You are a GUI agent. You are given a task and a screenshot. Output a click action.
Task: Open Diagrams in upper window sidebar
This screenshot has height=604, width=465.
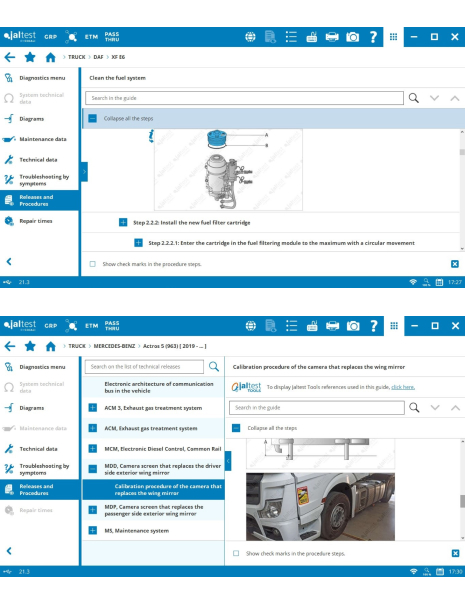click(32, 119)
